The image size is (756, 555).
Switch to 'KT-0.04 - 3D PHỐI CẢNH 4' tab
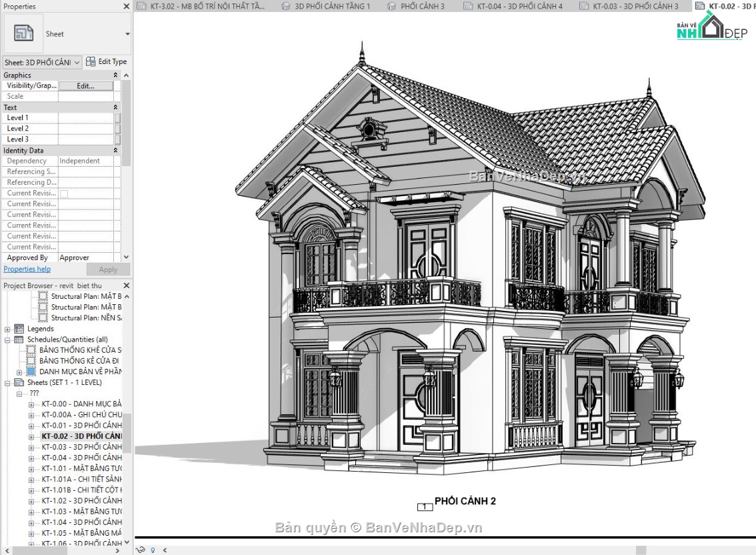(x=513, y=6)
